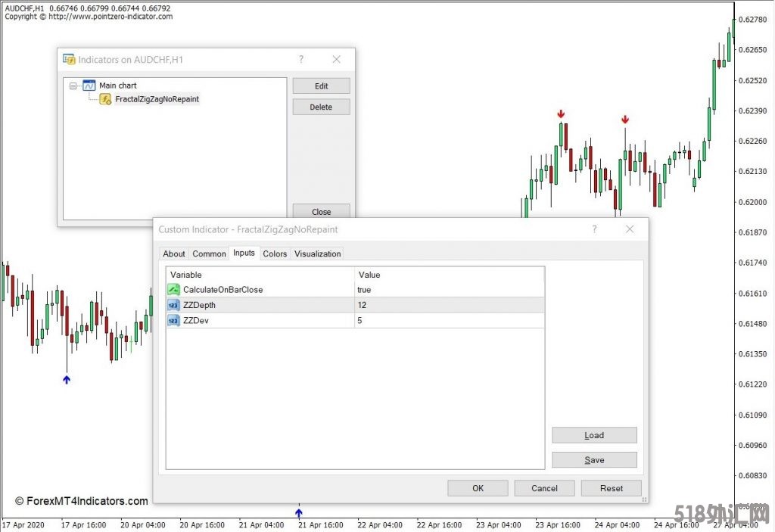
Task: Select the FractalZigZagNoRepaint indicator icon
Action: (105, 99)
